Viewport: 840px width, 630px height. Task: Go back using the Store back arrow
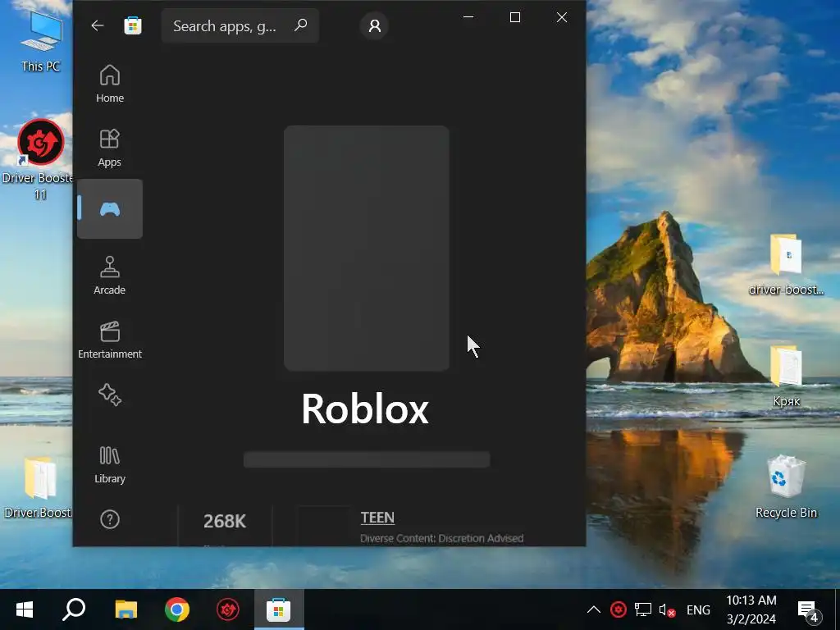pyautogui.click(x=98, y=25)
